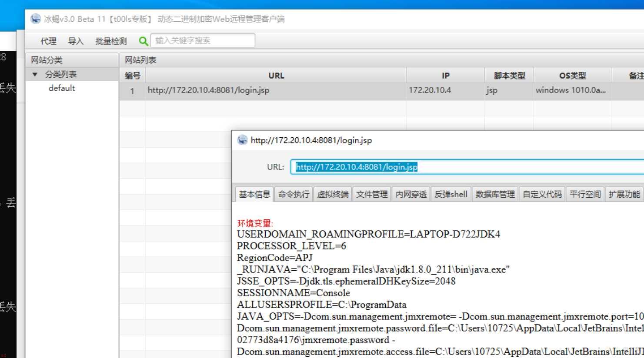
Task: Click the RegionCode=APJ line
Action: [274, 258]
